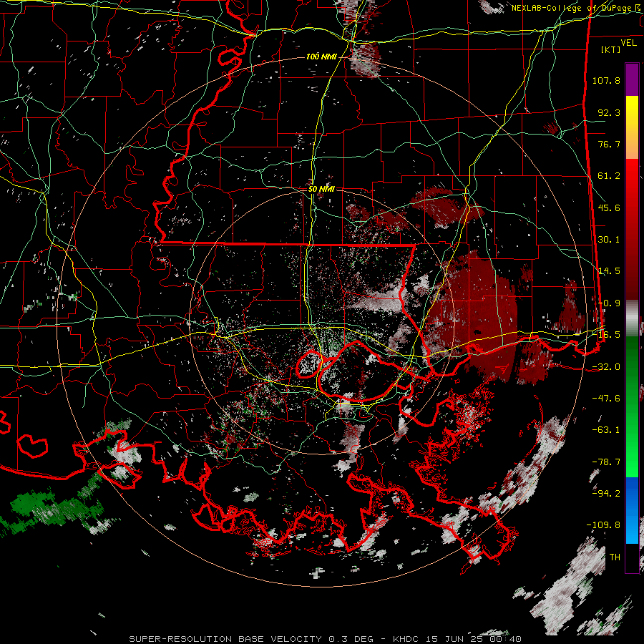Image resolution: width=644 pixels, height=644 pixels.
Task: Click the blue segment of the color bar
Action: [632, 510]
